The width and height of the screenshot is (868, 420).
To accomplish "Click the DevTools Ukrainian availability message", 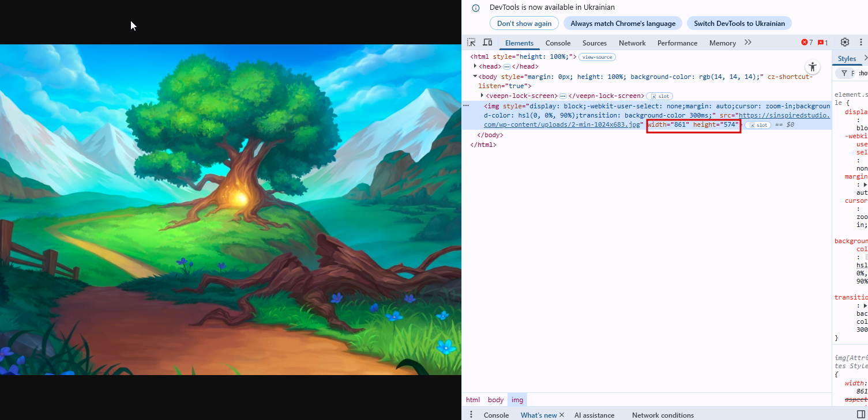I will (552, 7).
